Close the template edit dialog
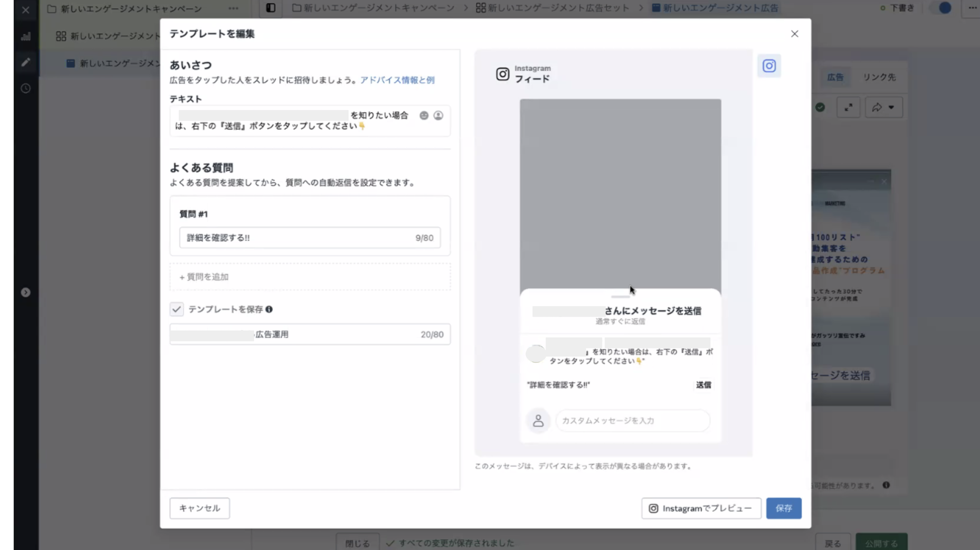The image size is (980, 550). pyautogui.click(x=794, y=34)
